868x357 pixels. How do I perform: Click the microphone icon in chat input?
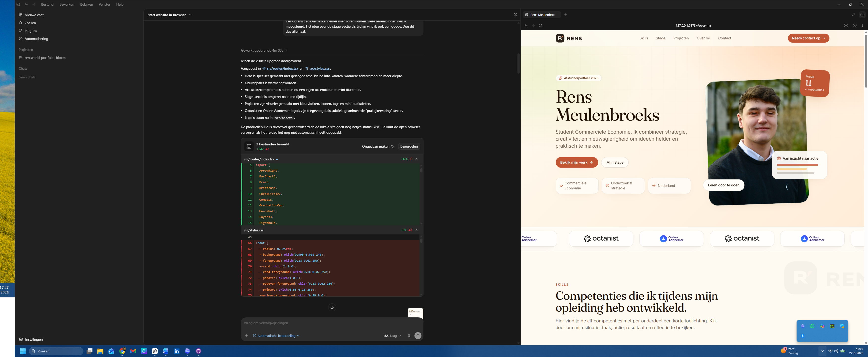pos(409,336)
